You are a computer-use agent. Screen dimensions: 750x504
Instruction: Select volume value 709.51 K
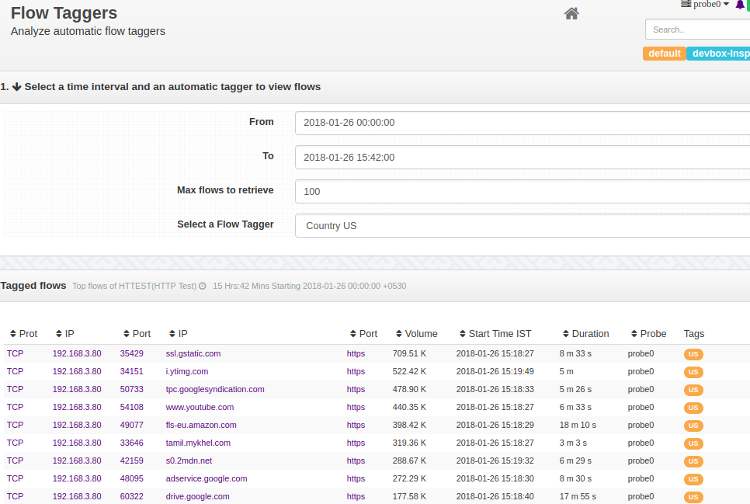[409, 354]
